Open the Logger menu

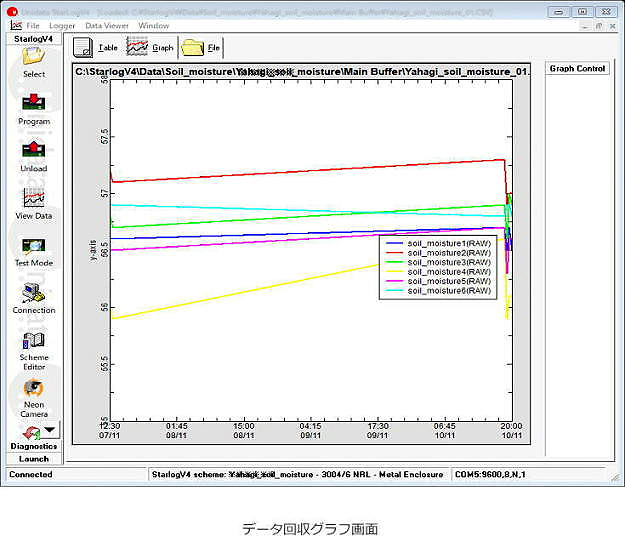[62, 24]
